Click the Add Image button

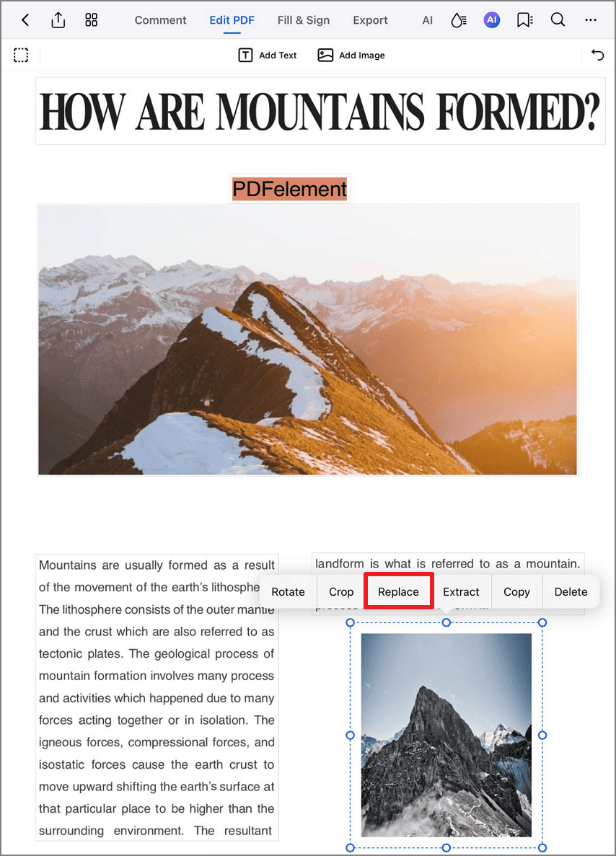(351, 55)
